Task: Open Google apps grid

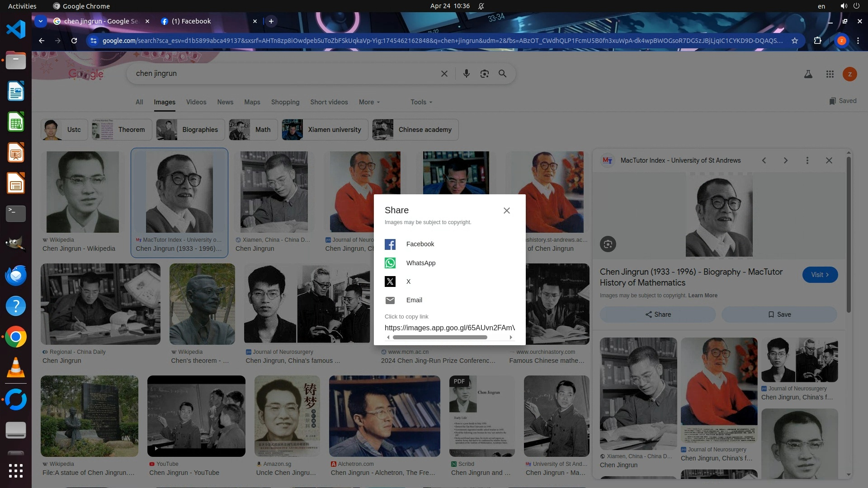Action: [830, 74]
